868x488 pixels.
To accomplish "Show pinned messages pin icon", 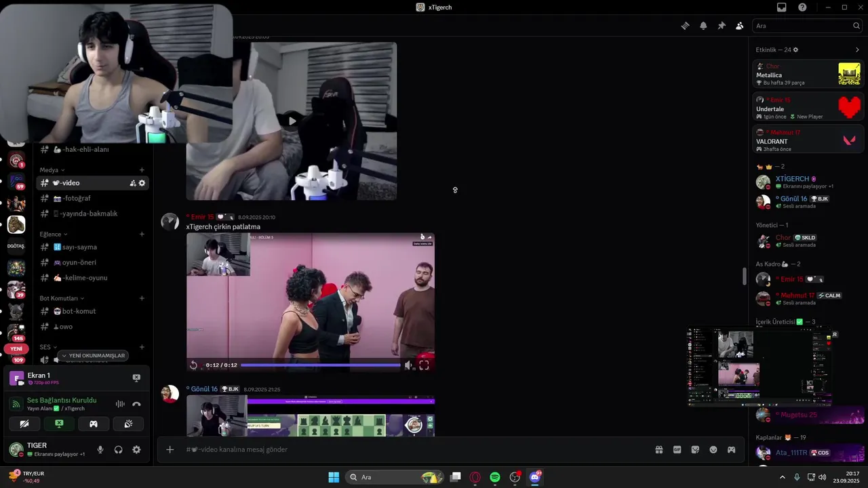I will tap(722, 26).
